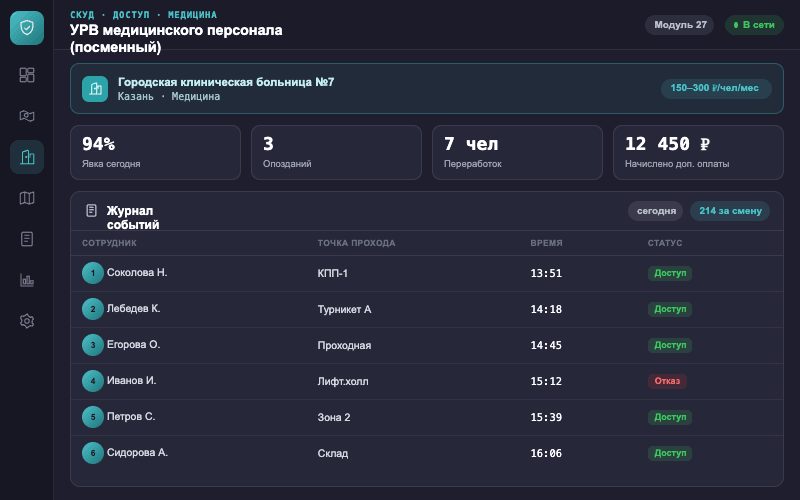Click the Склад access point cell

(x=333, y=453)
